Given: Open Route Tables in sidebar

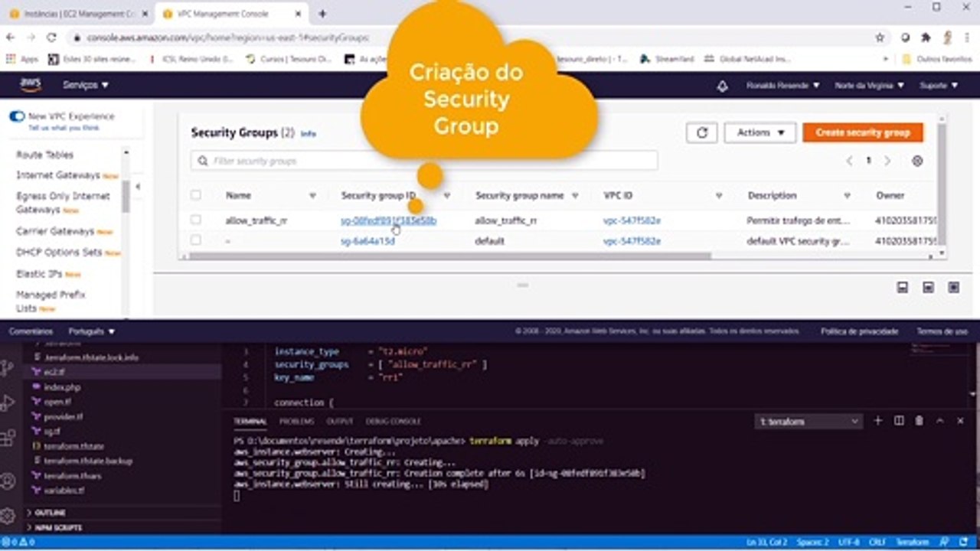Looking at the screenshot, I should [44, 155].
